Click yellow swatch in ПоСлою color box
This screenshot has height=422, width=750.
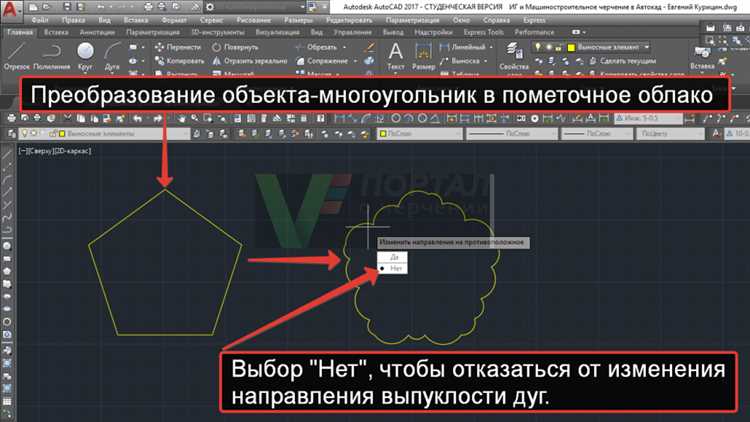(x=383, y=133)
